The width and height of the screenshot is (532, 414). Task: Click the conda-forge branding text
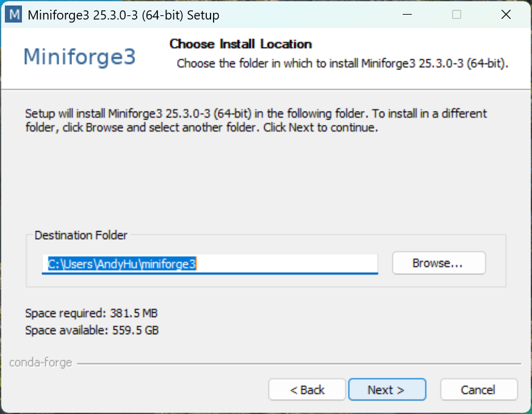[x=41, y=363]
